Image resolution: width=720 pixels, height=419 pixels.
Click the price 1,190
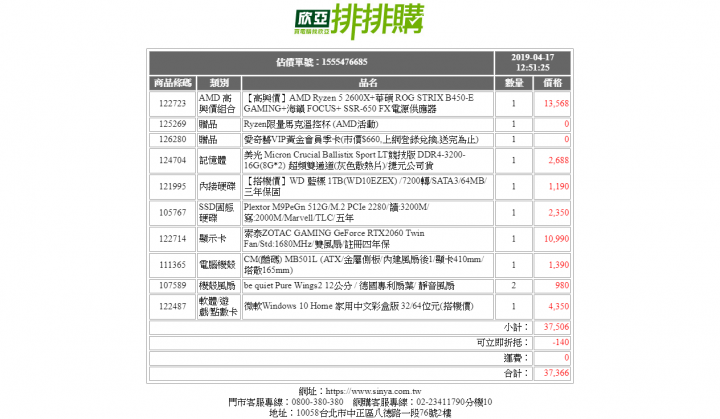(x=558, y=187)
